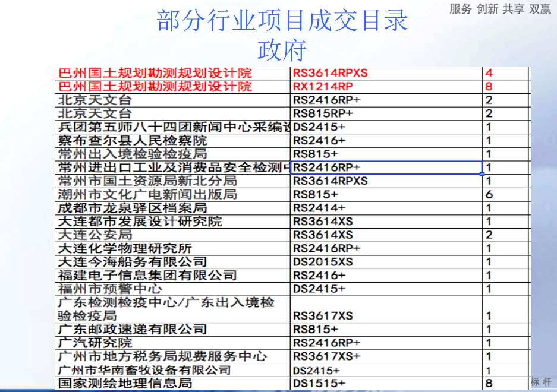Click the RS815+ cell in the 常州出入境 row
The height and width of the screenshot is (392, 557).
pyautogui.click(x=386, y=154)
